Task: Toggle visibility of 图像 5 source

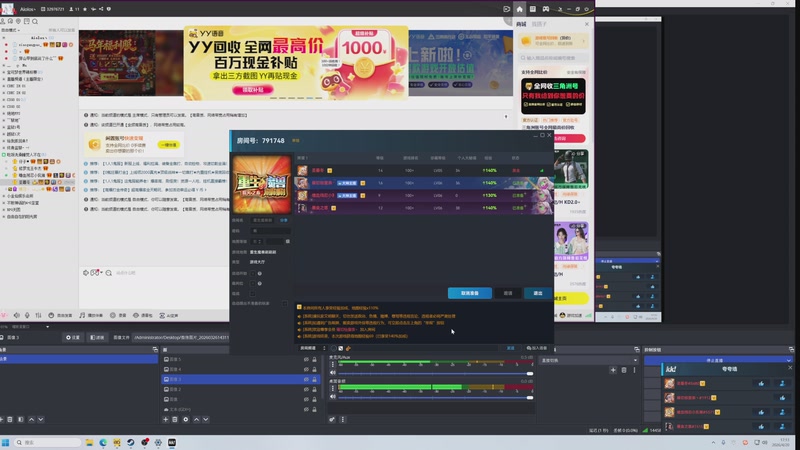Action: click(306, 359)
